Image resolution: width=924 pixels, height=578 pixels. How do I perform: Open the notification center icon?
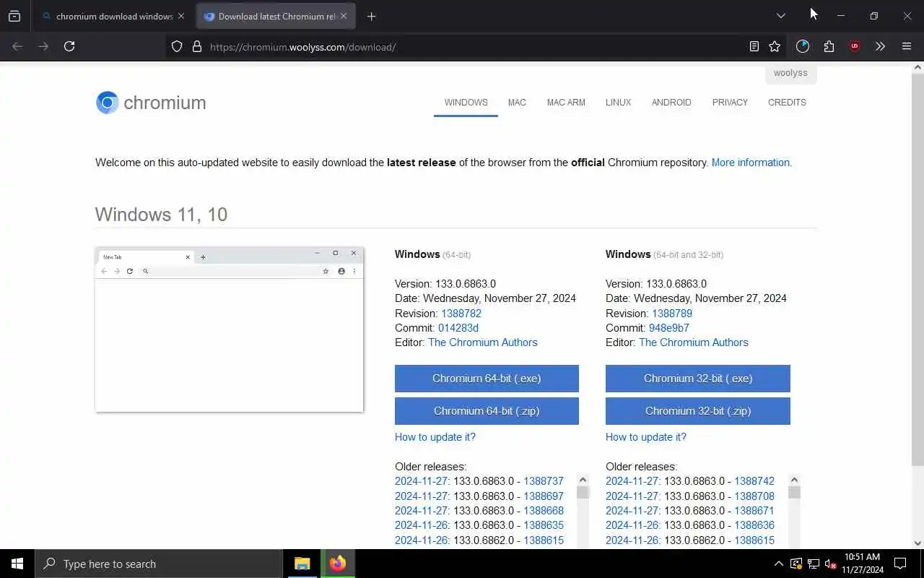click(x=900, y=564)
